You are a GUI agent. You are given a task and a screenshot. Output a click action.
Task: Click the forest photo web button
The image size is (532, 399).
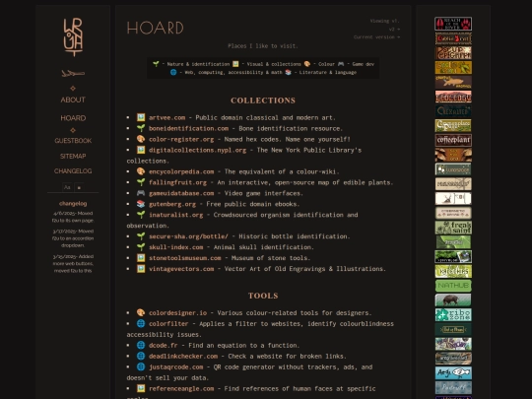pyautogui.click(x=453, y=256)
